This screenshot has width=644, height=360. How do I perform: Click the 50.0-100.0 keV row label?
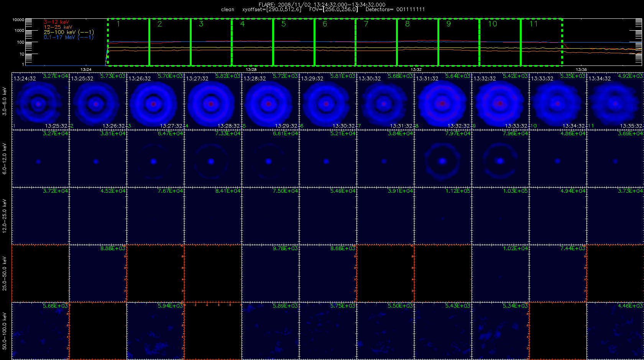click(x=5, y=331)
